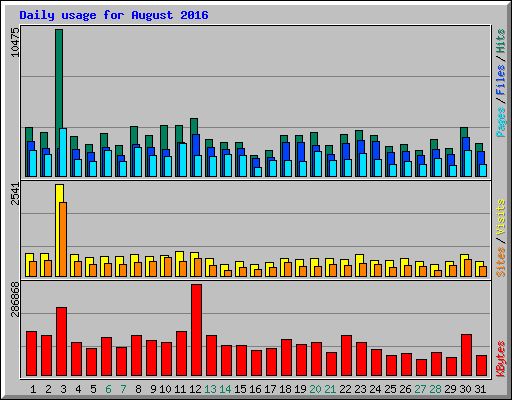Select the cyan pages bar for day 11
Viewport: 512px width, 400px height.
point(183,160)
